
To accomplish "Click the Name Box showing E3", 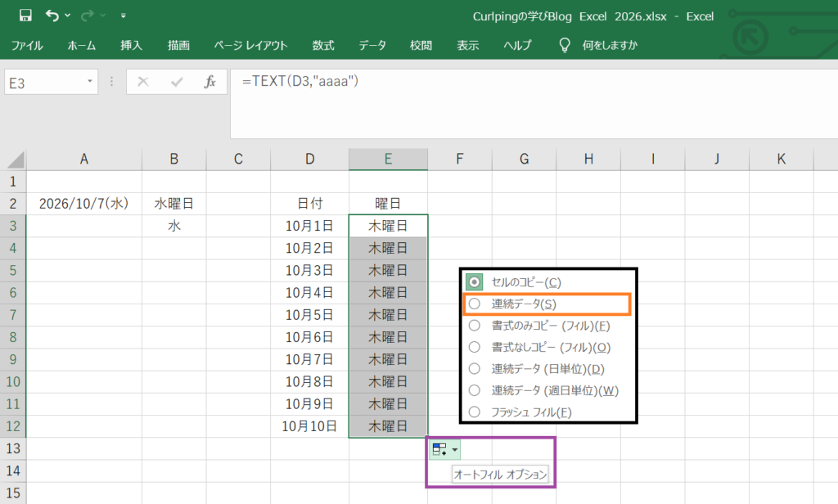I will click(x=44, y=83).
